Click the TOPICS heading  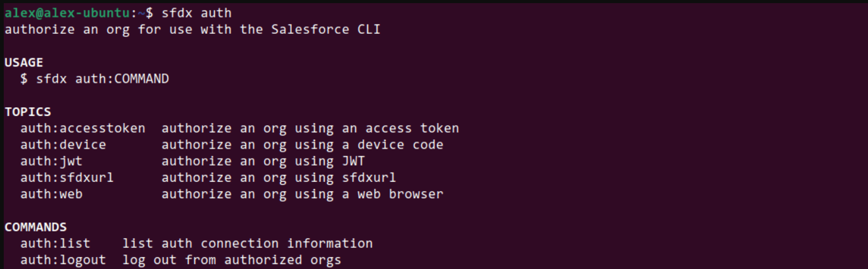tap(28, 112)
